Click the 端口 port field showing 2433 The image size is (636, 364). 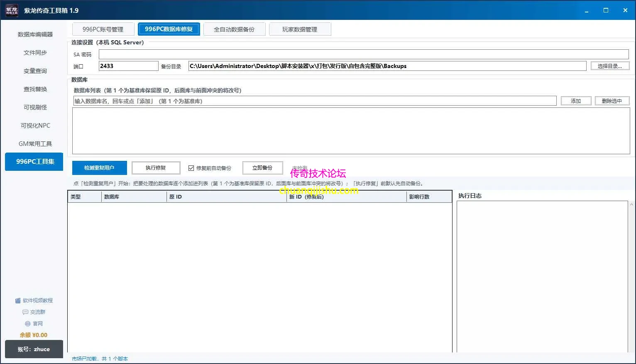129,66
